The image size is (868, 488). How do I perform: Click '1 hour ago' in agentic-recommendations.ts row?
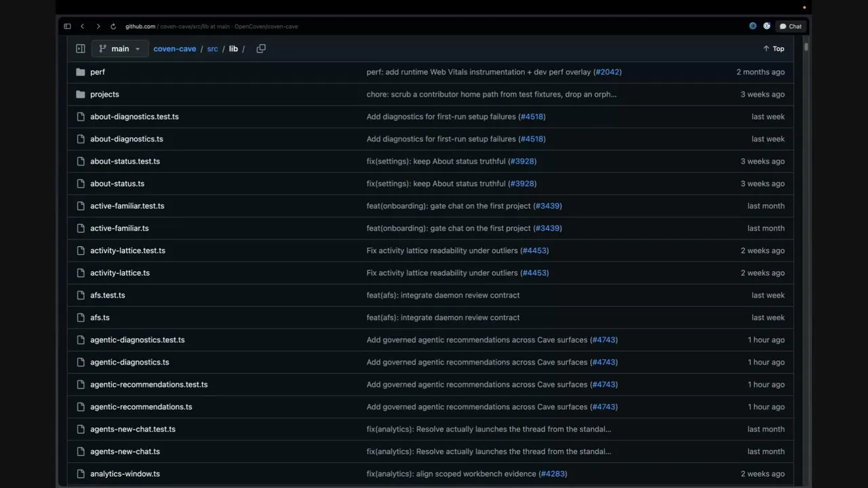pyautogui.click(x=766, y=407)
